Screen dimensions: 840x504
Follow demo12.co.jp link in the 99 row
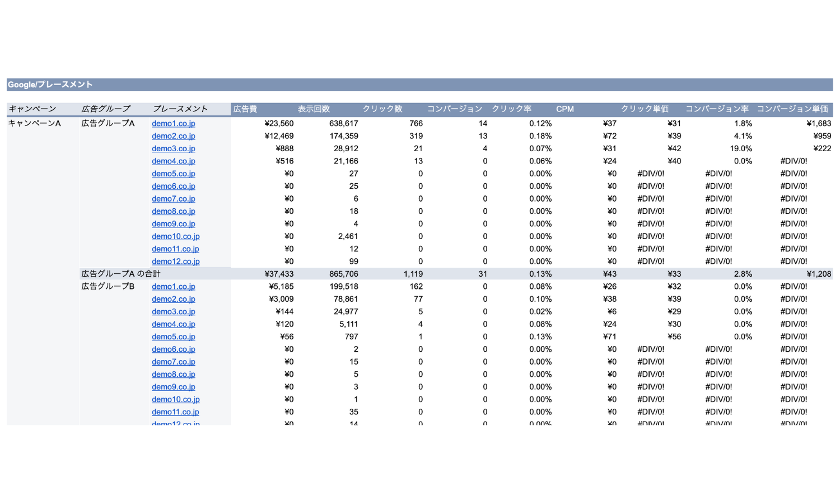176,262
